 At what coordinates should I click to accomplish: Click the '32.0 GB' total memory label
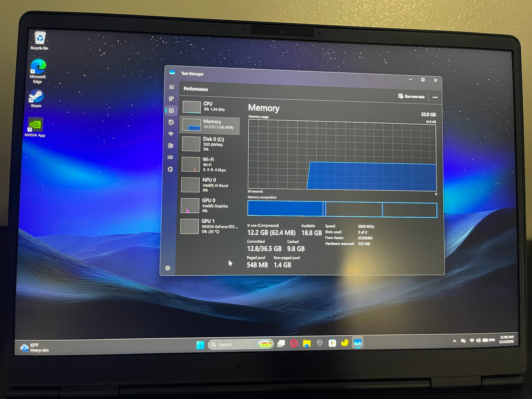428,115
